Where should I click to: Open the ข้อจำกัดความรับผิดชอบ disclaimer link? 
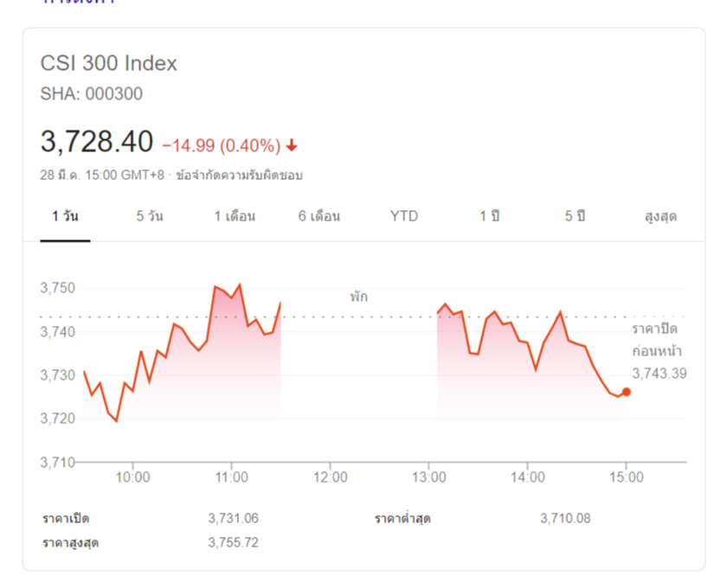(x=239, y=176)
